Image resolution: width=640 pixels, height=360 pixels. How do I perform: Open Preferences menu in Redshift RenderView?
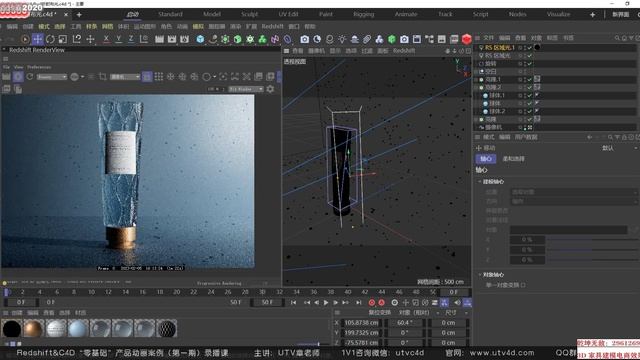tap(39, 67)
